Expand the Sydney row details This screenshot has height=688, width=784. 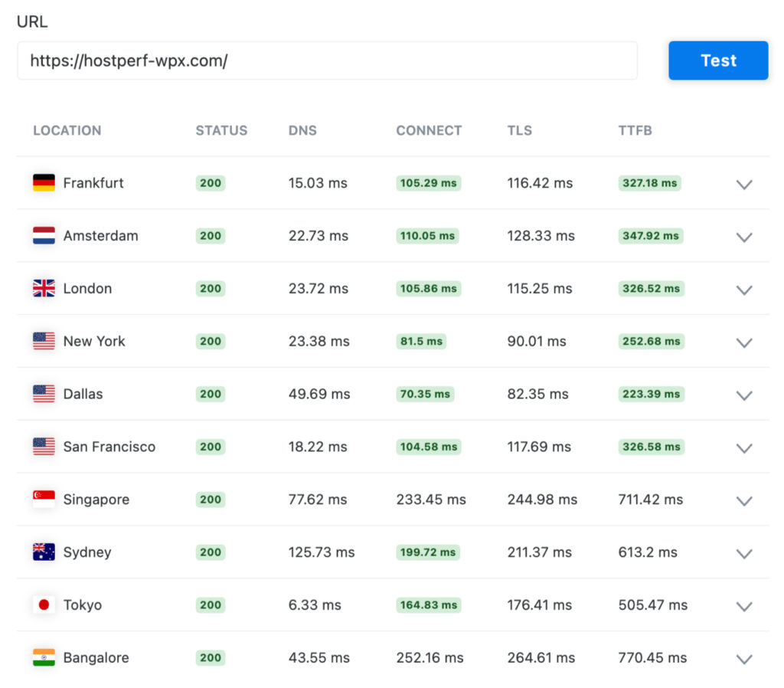[x=744, y=554]
